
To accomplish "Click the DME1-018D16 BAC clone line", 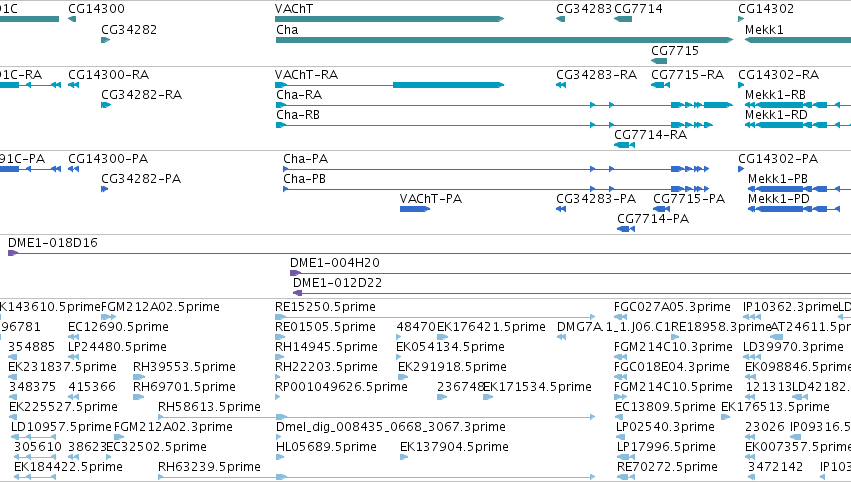I will 429,253.
